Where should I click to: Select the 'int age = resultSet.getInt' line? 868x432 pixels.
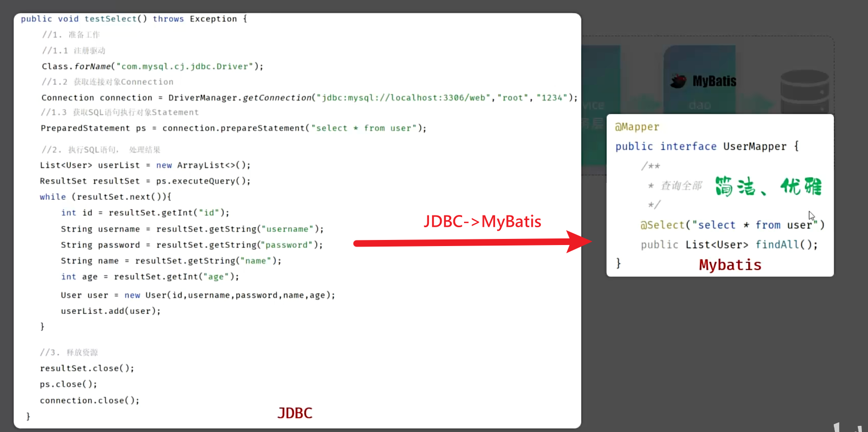(150, 277)
